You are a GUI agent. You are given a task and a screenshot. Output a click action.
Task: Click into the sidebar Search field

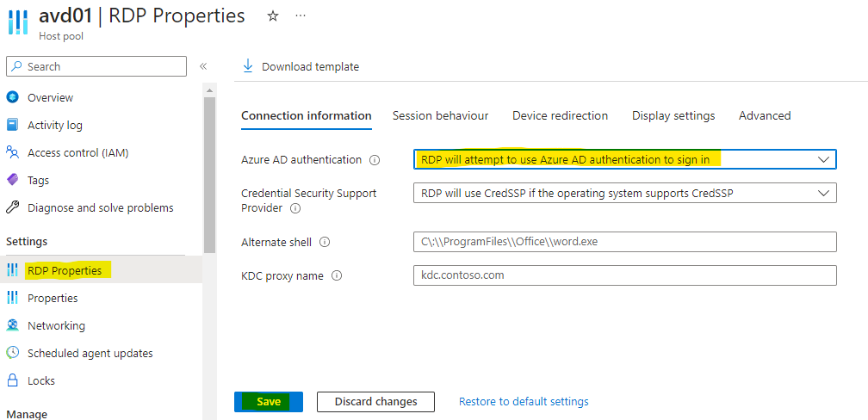(x=96, y=66)
